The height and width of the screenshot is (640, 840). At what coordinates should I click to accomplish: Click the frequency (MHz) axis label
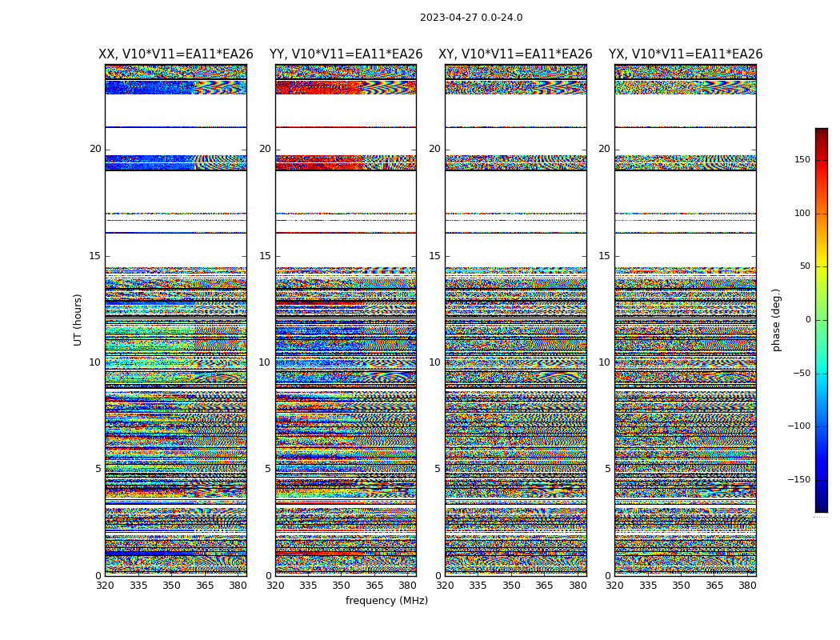click(386, 600)
